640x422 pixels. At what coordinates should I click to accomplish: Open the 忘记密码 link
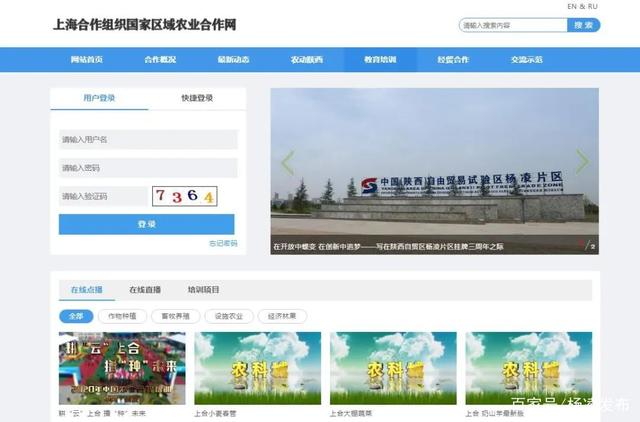pos(222,243)
